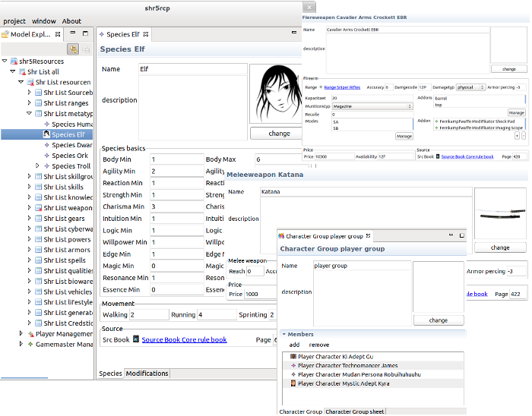Click the Shr List weapon icon
532x416 pixels.
click(38, 208)
